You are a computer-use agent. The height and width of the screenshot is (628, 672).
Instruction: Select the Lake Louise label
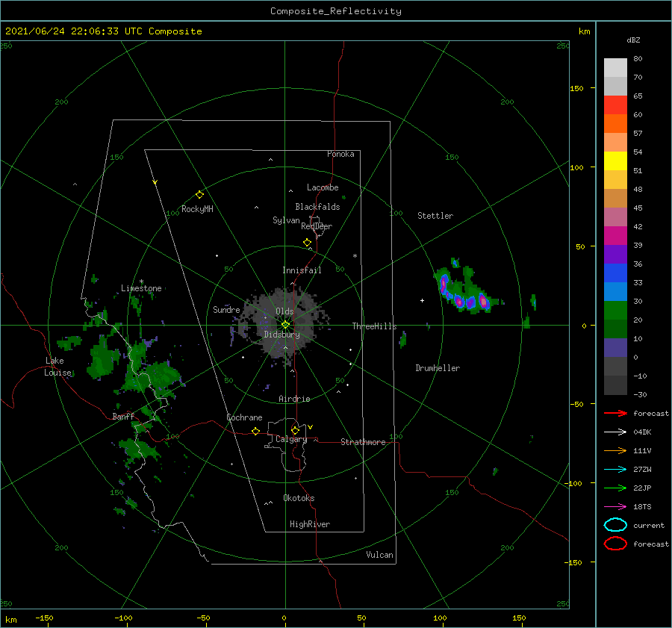58,367
